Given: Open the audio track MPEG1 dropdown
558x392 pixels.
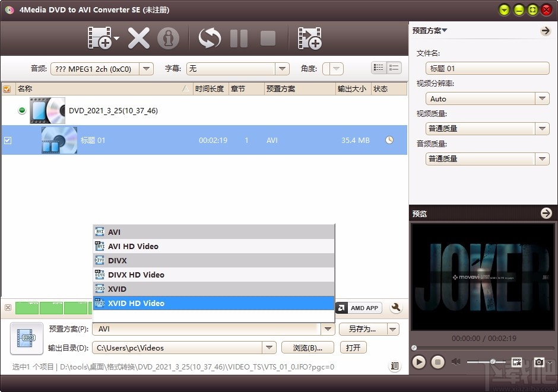Looking at the screenshot, I should [146, 68].
